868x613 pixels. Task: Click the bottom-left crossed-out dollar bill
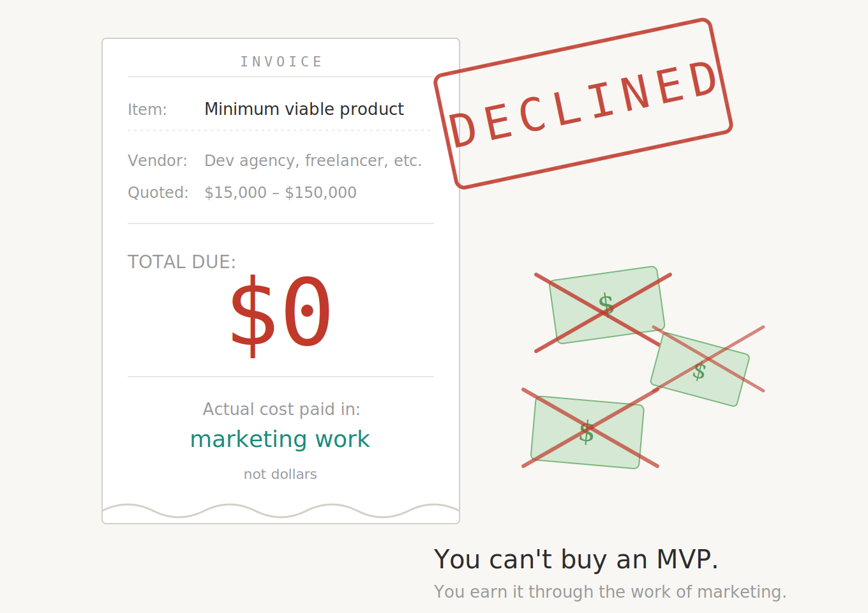pos(587,432)
